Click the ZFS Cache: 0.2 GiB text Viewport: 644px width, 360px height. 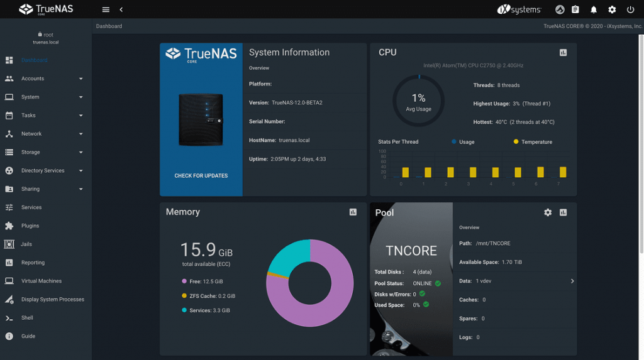click(x=213, y=296)
